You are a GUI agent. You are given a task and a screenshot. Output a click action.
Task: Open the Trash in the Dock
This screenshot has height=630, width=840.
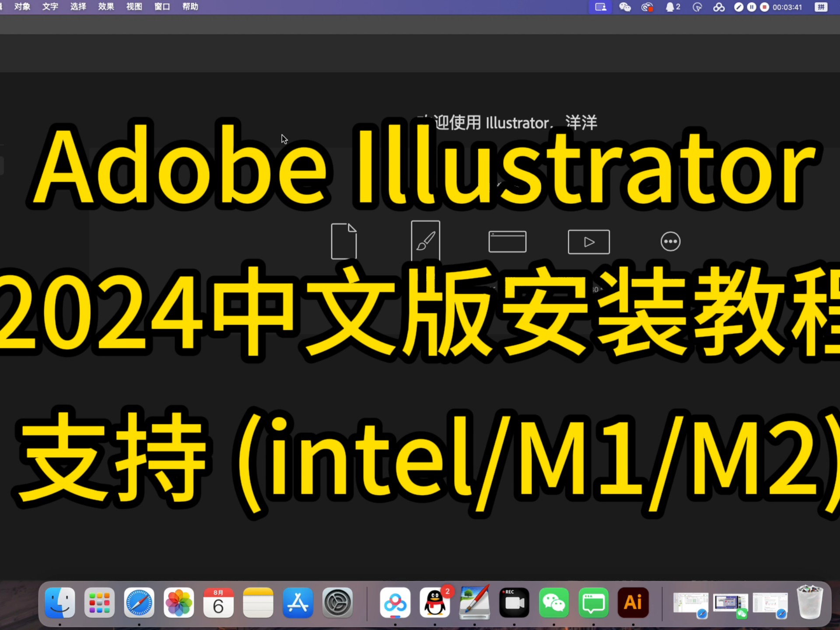point(810,602)
